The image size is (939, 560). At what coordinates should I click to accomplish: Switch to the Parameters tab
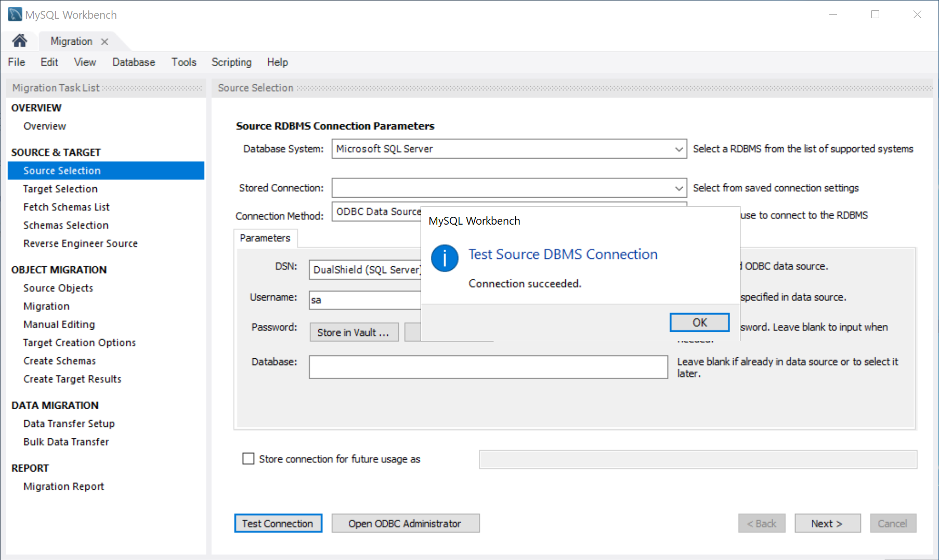pyautogui.click(x=265, y=238)
